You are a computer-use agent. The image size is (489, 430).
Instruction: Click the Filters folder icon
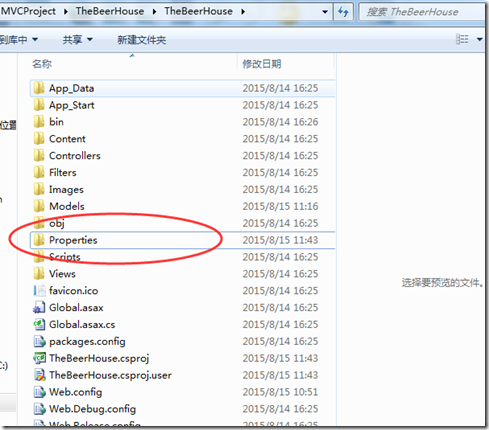click(39, 172)
